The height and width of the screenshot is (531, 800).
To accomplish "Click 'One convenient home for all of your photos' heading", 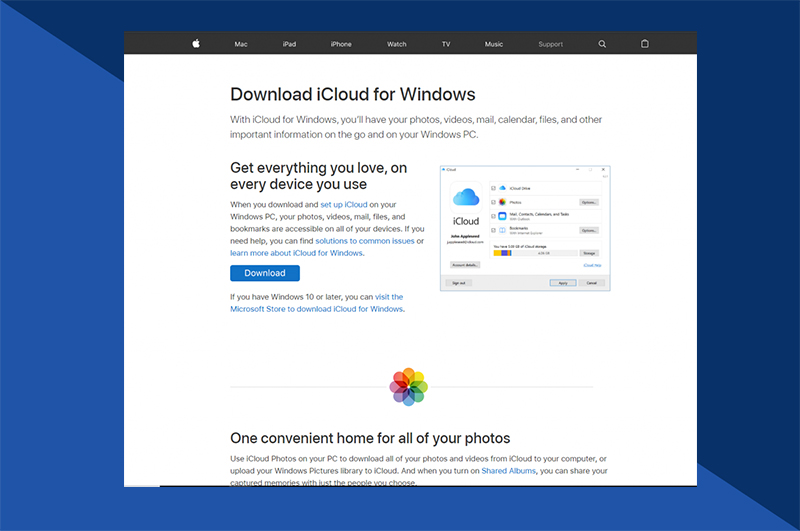I will click(370, 438).
